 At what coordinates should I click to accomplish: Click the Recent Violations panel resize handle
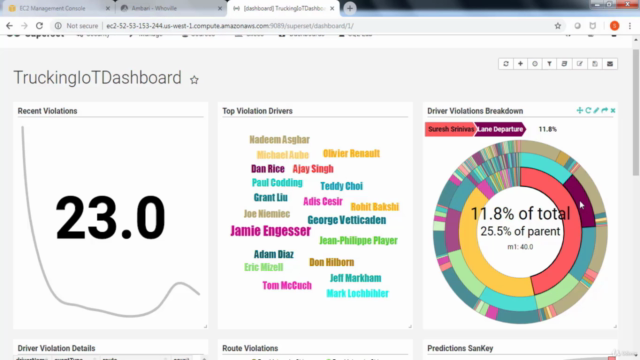point(205,326)
